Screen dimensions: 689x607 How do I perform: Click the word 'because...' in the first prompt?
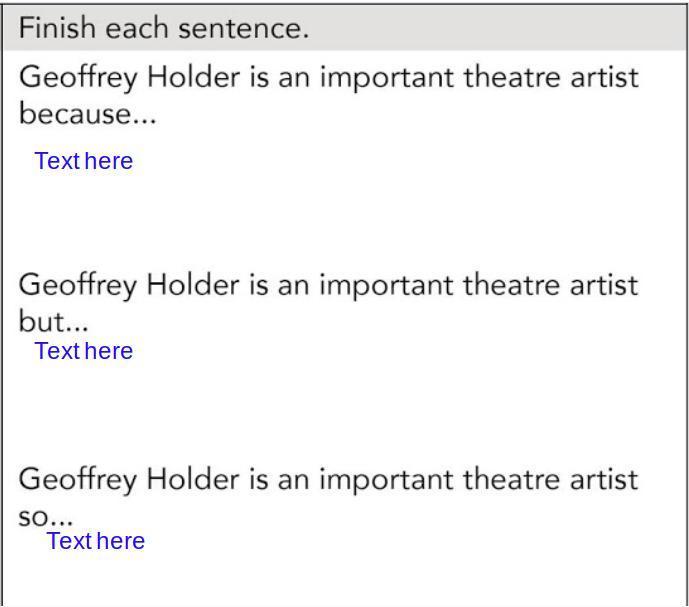pyautogui.click(x=88, y=114)
